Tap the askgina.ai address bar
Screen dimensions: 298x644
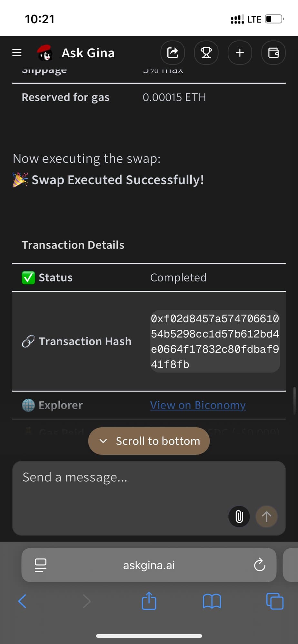[149, 565]
